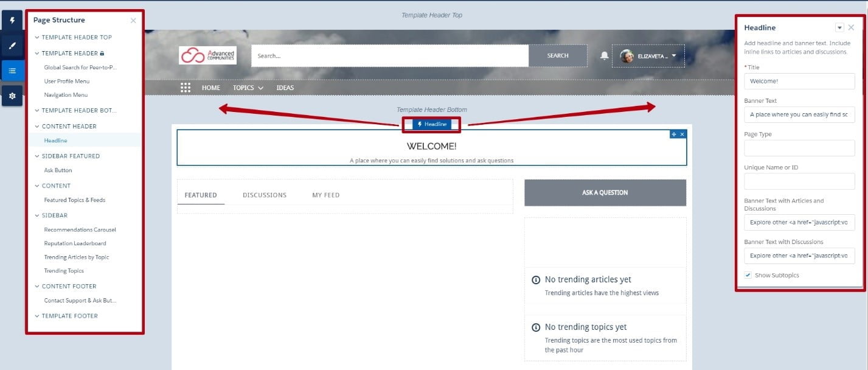Collapse the Sidebar tree section
The image size is (868, 370).
coord(37,215)
